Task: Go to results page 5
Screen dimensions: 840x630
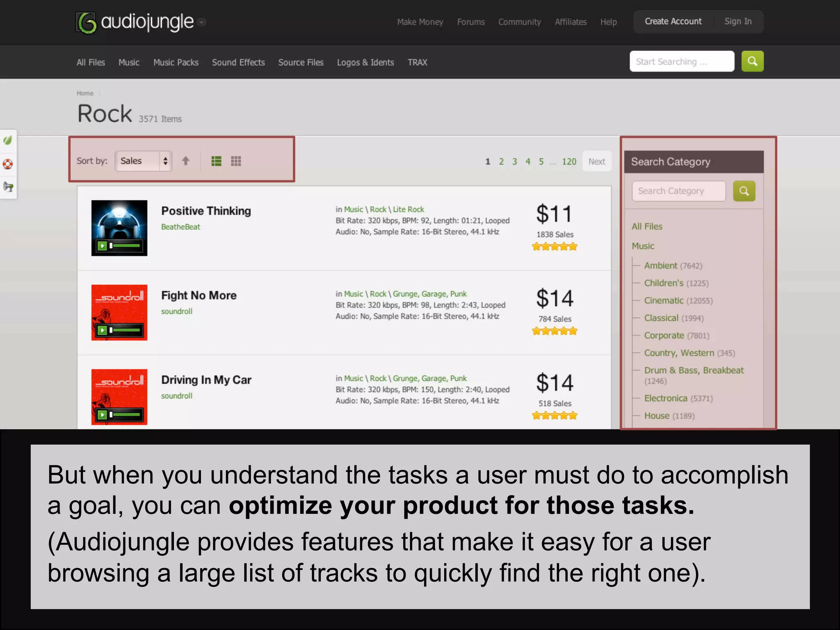Action: click(x=541, y=162)
